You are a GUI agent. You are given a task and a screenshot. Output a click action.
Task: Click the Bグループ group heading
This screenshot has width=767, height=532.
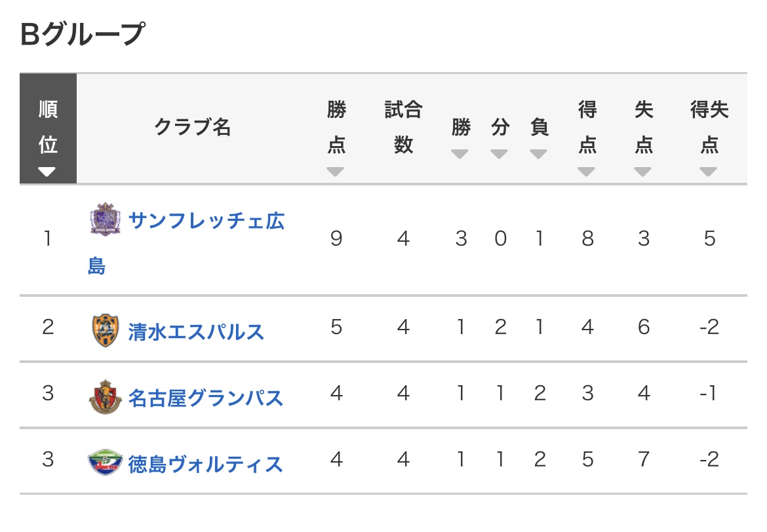[82, 34]
